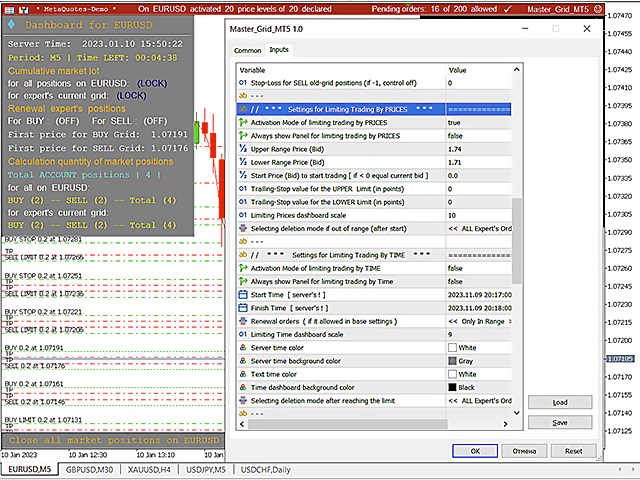The width and height of the screenshot is (640, 480).
Task: Click the Renewal orders enum icon
Action: click(x=241, y=321)
